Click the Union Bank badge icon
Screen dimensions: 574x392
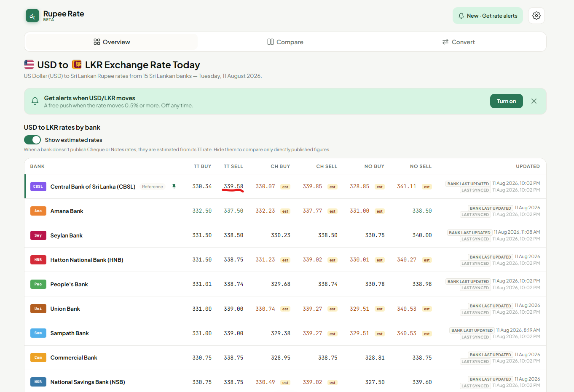pos(38,309)
